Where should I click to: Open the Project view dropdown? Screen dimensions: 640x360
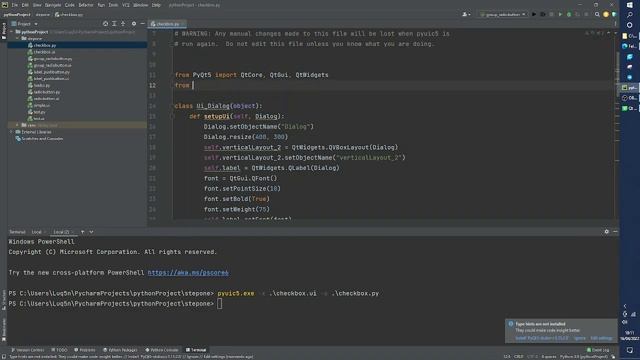pyautogui.click(x=25, y=24)
